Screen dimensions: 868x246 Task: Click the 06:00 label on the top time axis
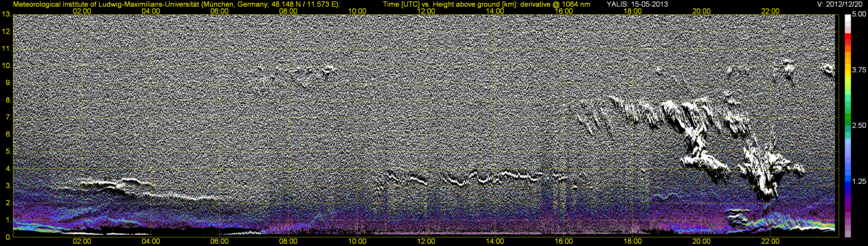pos(219,11)
